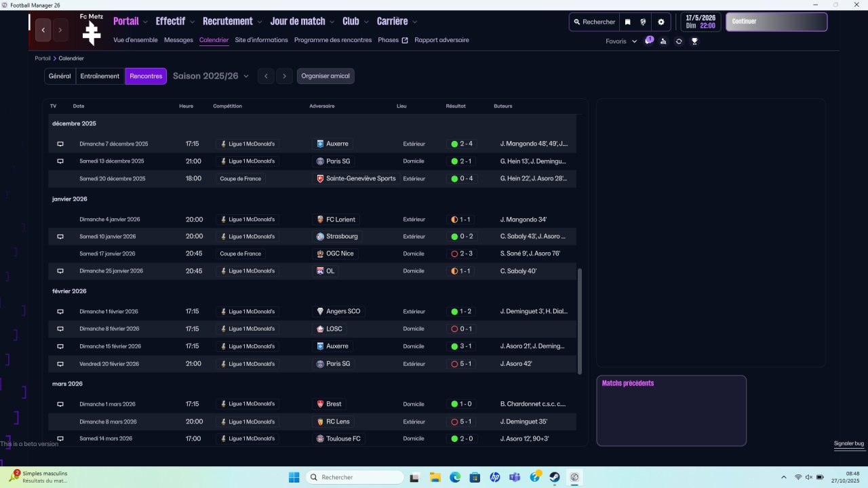Viewport: 868px width, 488px height.
Task: Click the Signaler bug link
Action: click(x=849, y=443)
